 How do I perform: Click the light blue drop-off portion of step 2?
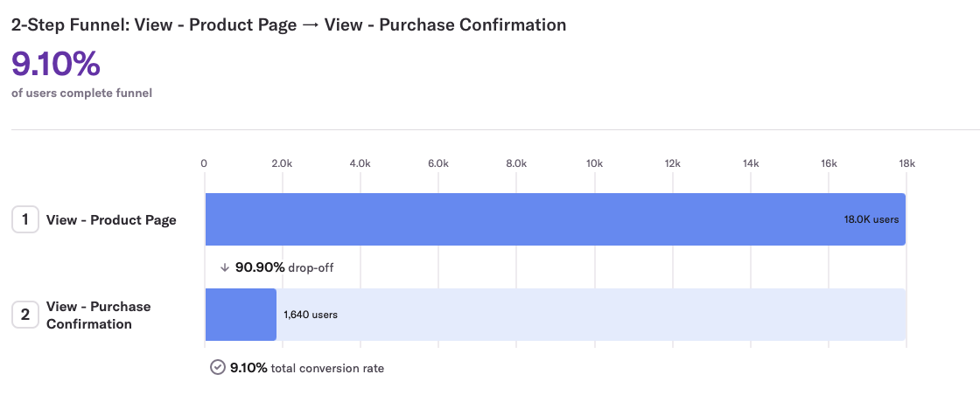[612, 315]
